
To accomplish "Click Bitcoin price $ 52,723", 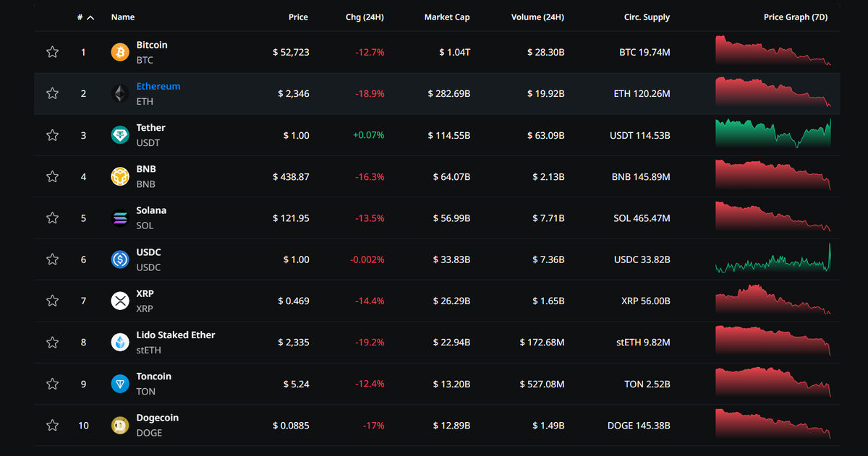I will point(291,52).
